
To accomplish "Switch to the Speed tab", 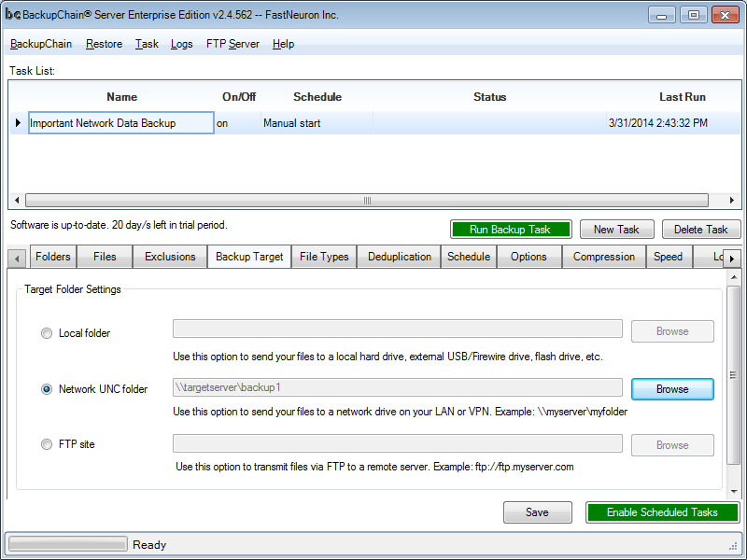I will pos(668,257).
